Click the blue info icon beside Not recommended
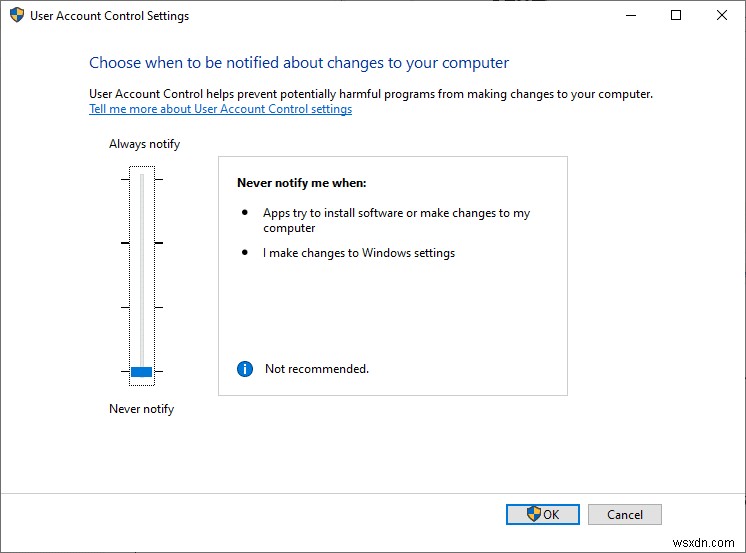 pyautogui.click(x=245, y=369)
